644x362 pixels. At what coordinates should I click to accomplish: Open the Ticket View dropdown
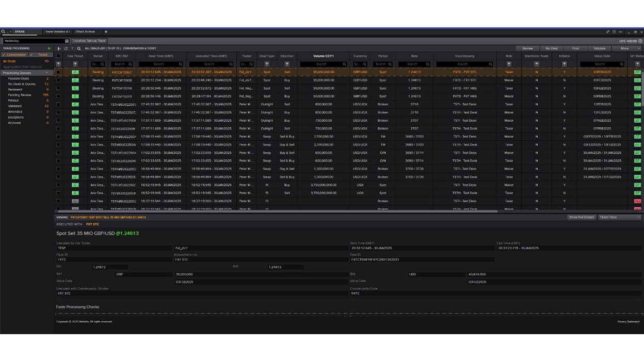[x=620, y=217]
